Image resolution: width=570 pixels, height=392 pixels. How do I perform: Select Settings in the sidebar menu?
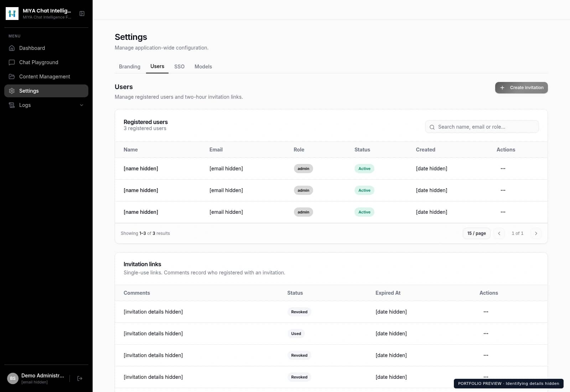pyautogui.click(x=46, y=91)
